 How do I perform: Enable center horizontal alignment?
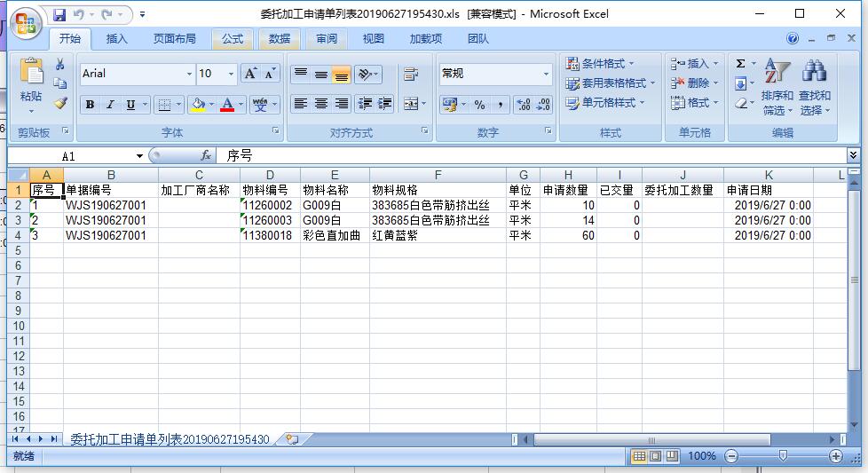coord(320,105)
